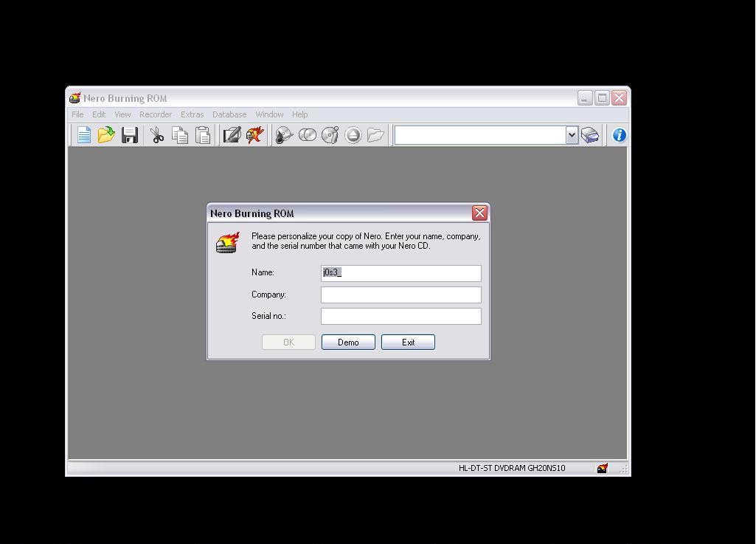Click the blue info icon

619,135
